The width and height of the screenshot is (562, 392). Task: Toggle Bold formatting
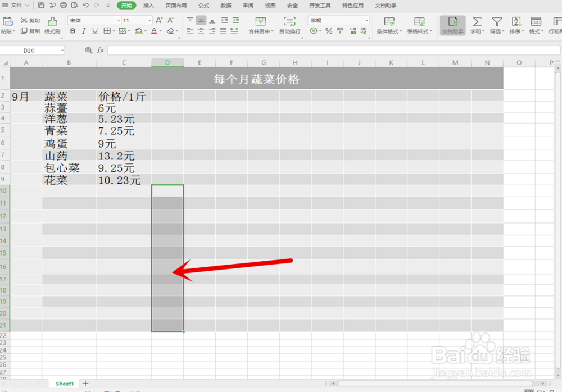[72, 31]
